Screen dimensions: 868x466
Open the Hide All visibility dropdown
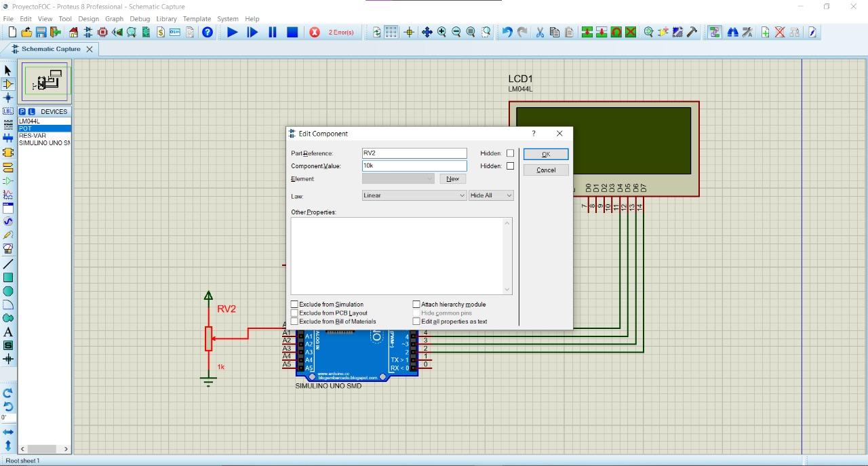491,195
